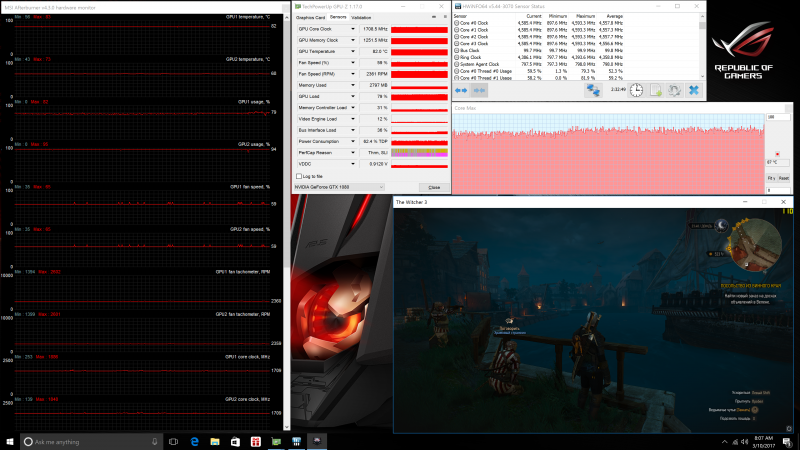This screenshot has width=800, height=450.
Task: Click the HWiNFO log file icon
Action: pyautogui.click(x=656, y=90)
